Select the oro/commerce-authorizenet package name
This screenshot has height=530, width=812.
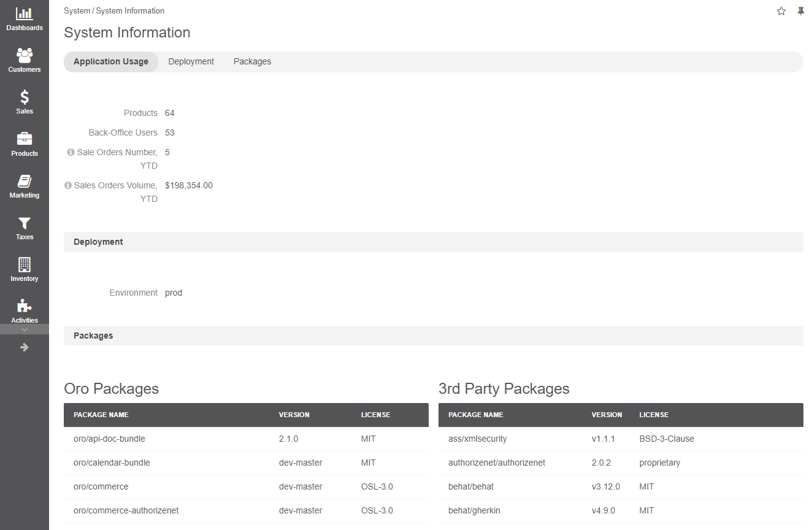tap(126, 510)
